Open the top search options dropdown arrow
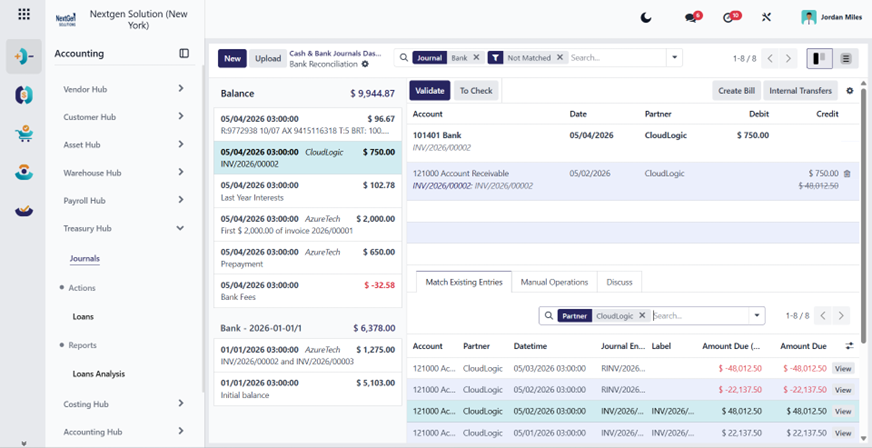The width and height of the screenshot is (872, 448). (x=675, y=57)
